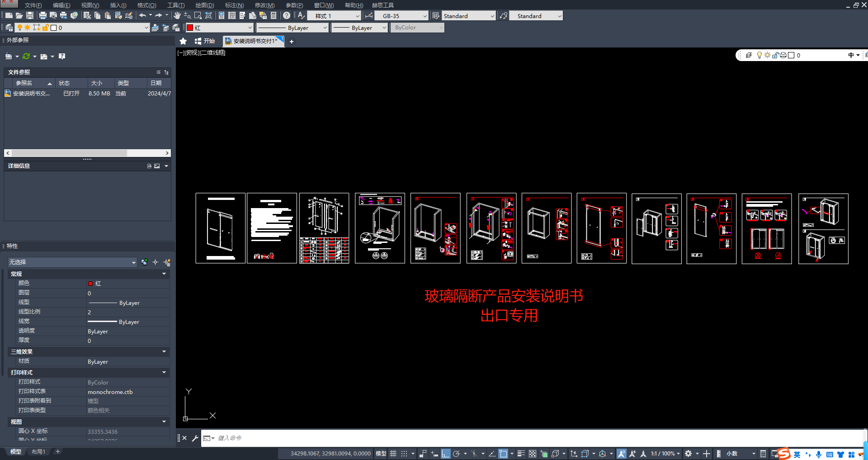Click the undo arrow icon
This screenshot has height=460, width=868.
(x=142, y=16)
